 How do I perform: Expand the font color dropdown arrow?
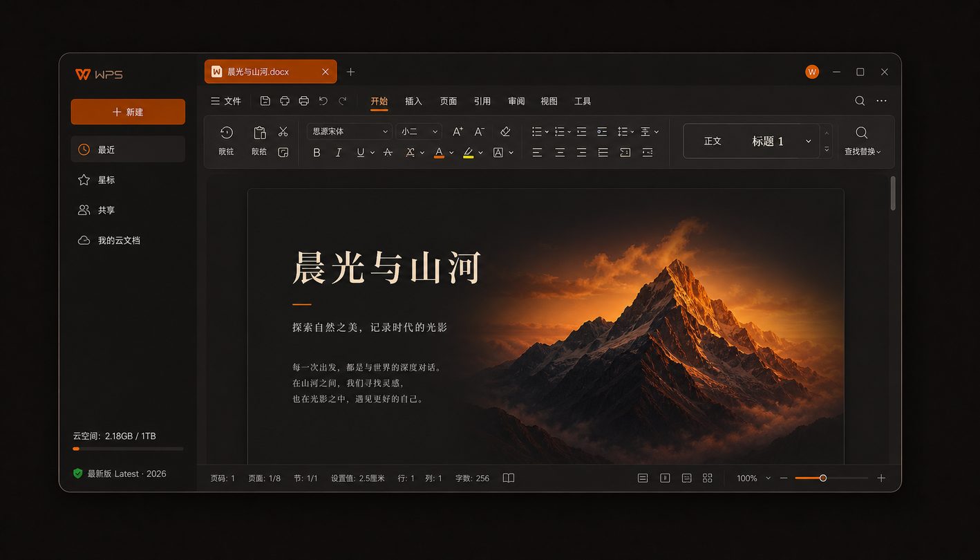coord(451,153)
